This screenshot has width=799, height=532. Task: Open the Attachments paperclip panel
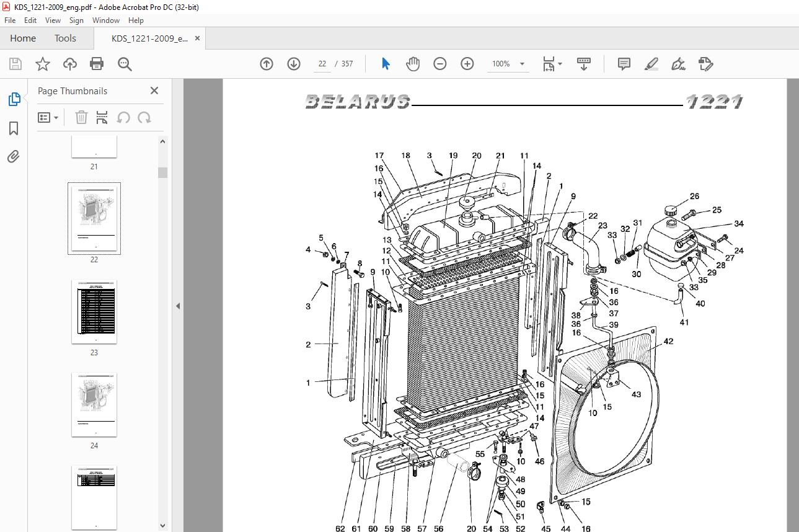pyautogui.click(x=14, y=156)
